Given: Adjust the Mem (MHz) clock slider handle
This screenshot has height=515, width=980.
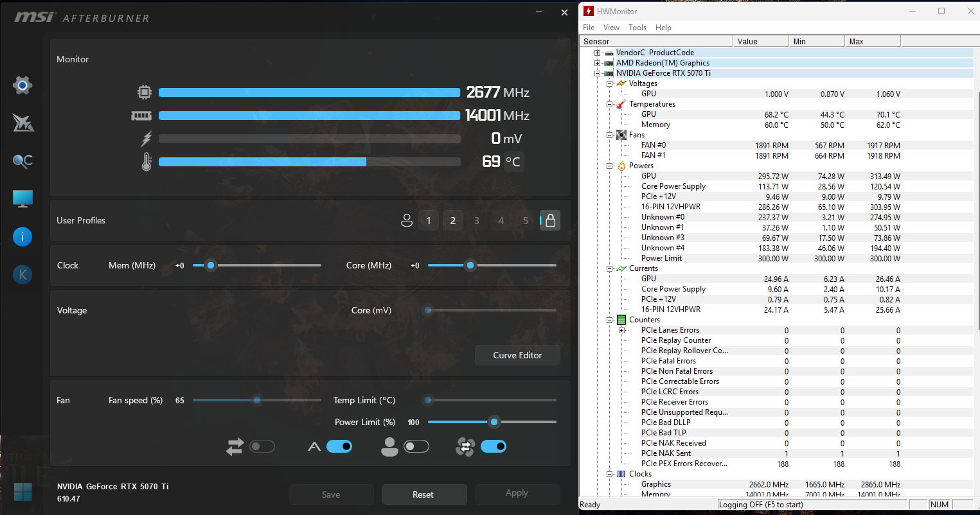Looking at the screenshot, I should 211,265.
